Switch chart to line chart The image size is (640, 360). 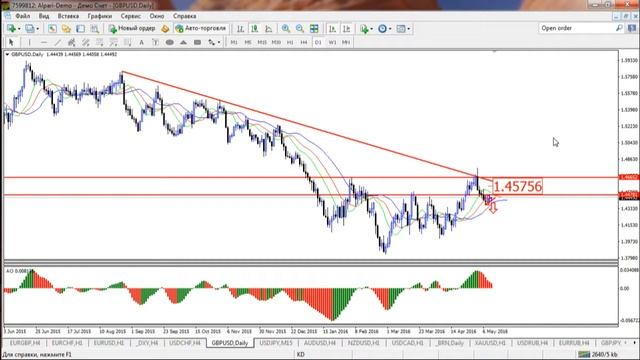coord(269,29)
